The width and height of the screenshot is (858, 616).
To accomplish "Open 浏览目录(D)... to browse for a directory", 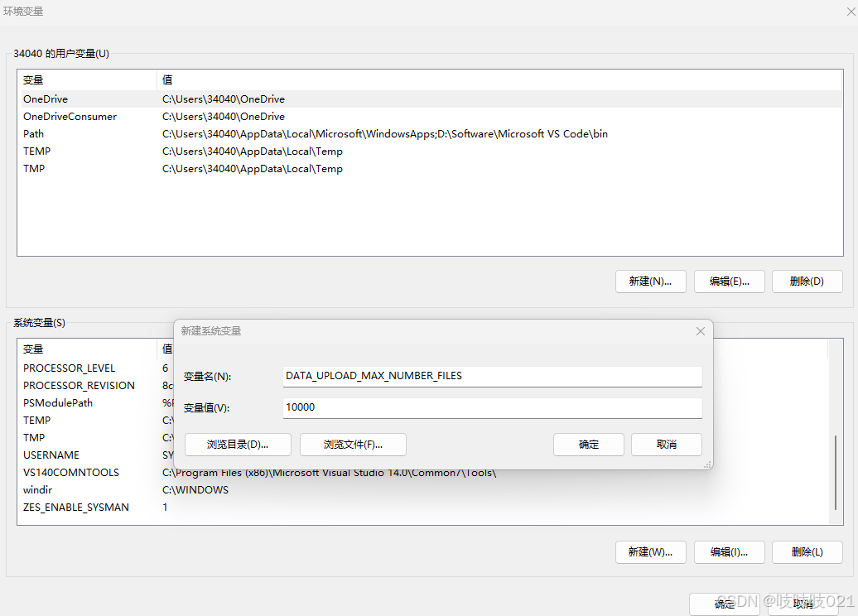I will click(238, 445).
